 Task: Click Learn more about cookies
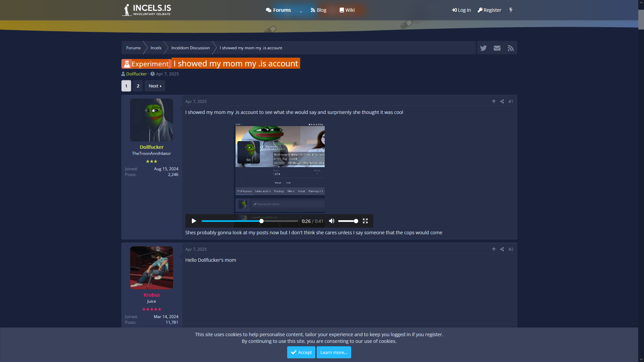coord(334,352)
